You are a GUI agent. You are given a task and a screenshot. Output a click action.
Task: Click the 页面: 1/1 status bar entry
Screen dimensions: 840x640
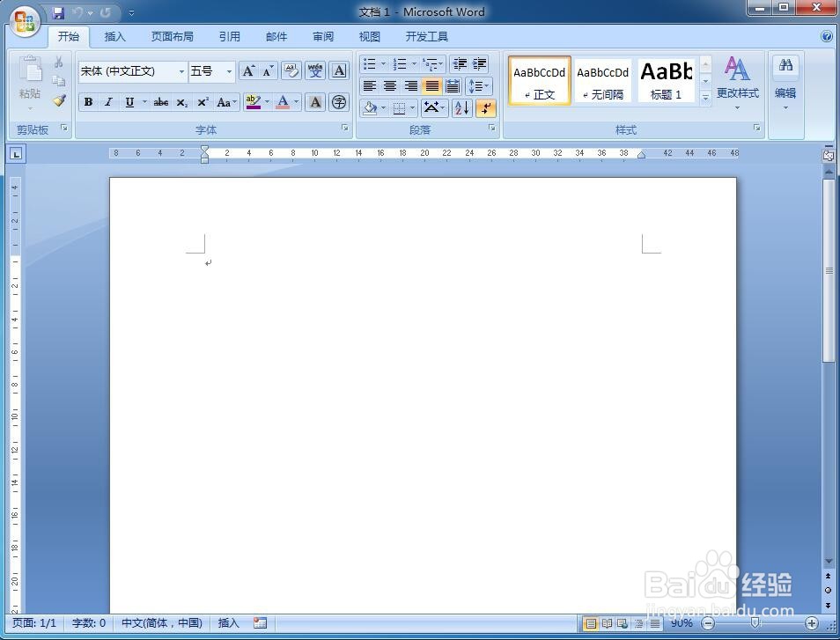34,623
